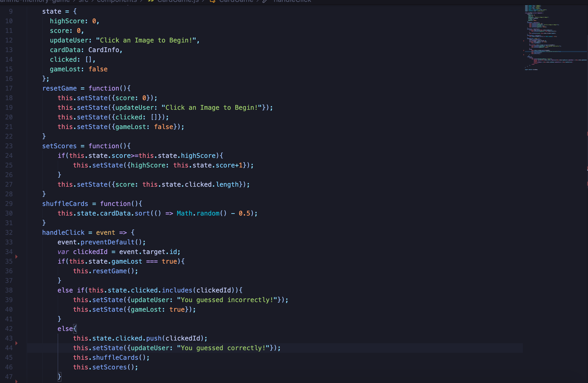Open the src breadcrumb segment

tap(83, 1)
